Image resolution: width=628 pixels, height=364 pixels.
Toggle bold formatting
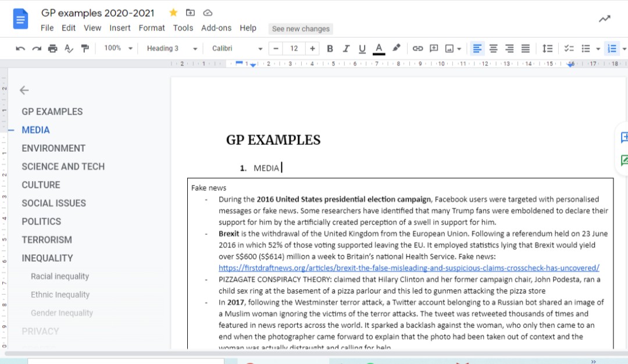pyautogui.click(x=330, y=48)
